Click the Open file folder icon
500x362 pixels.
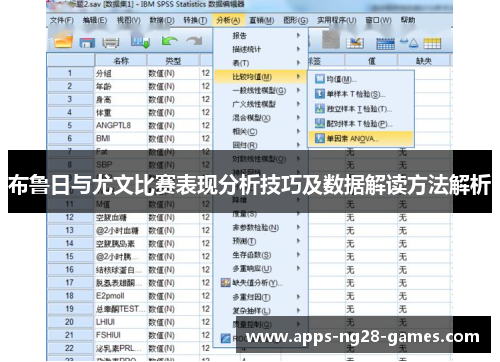[x=63, y=41]
